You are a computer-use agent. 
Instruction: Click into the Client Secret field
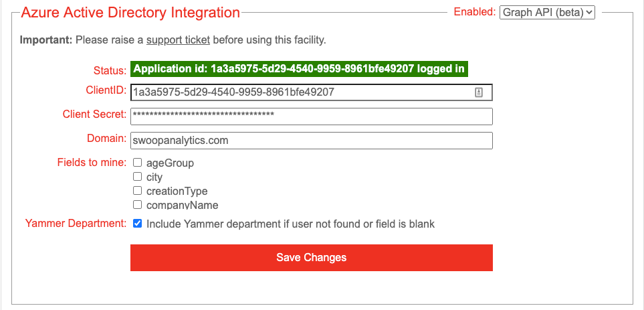tap(312, 117)
